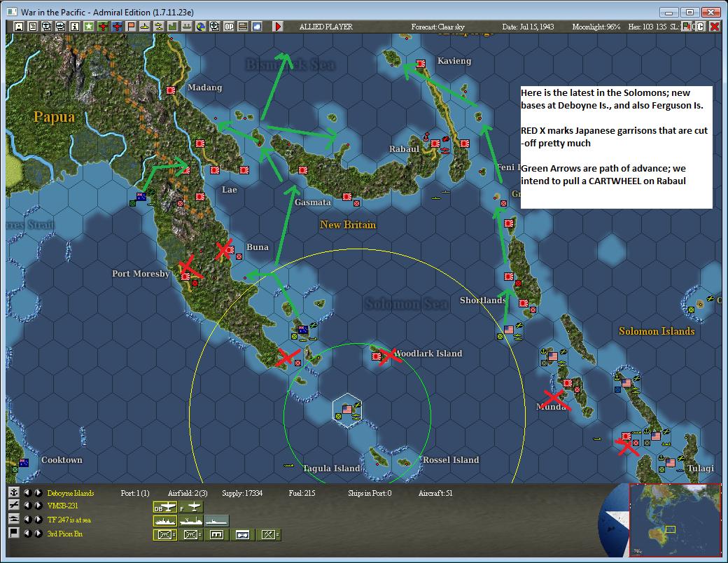Click the Rabaul Japanese base marker
Viewport: 728px width, 563px height.
tap(435, 144)
